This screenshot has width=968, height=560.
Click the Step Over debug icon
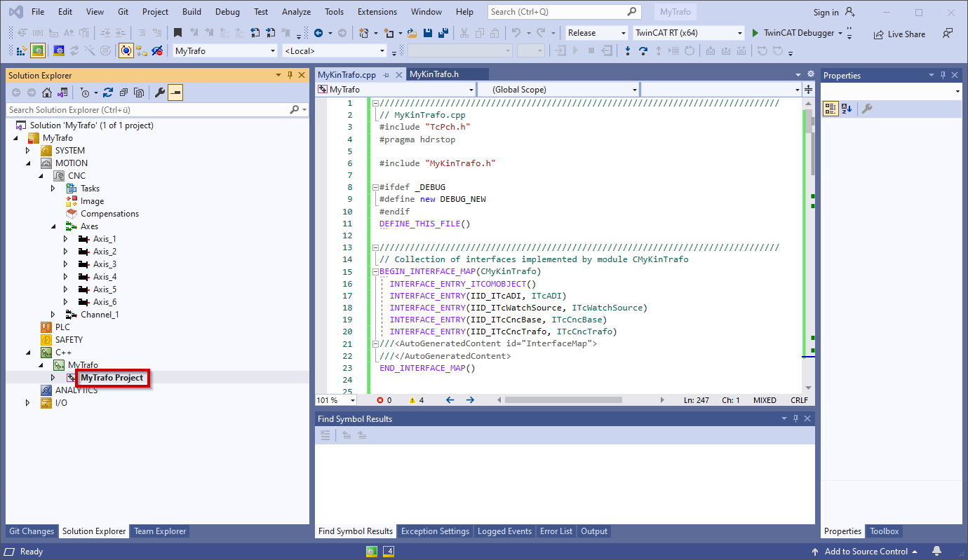point(643,50)
